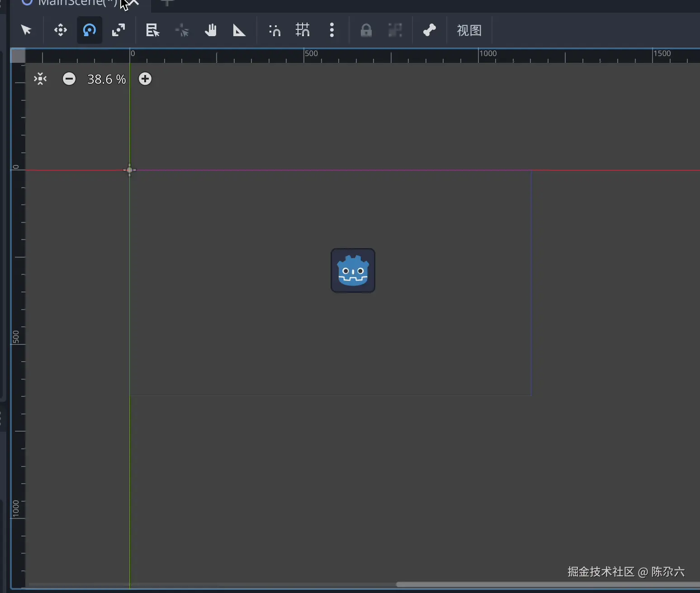Open the 视图 view menu
700x593 pixels.
[x=469, y=30]
